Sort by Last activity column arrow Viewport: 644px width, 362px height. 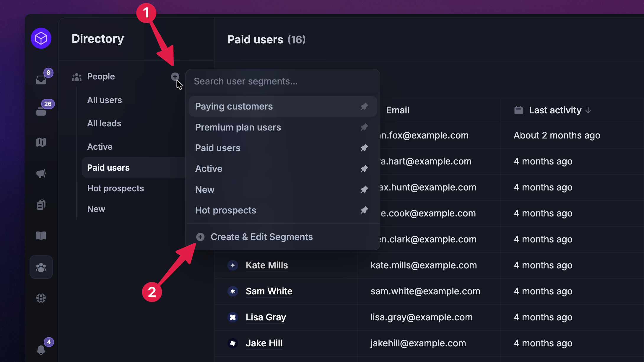coord(588,110)
